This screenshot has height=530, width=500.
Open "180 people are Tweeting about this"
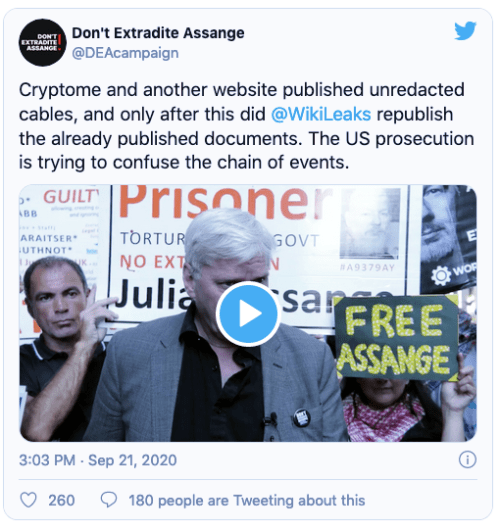247,501
